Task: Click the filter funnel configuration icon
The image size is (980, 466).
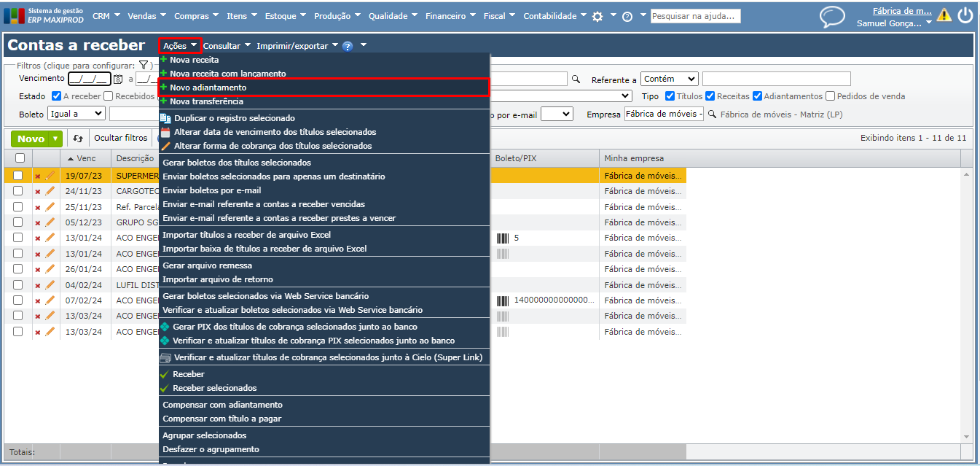Action: click(x=144, y=66)
